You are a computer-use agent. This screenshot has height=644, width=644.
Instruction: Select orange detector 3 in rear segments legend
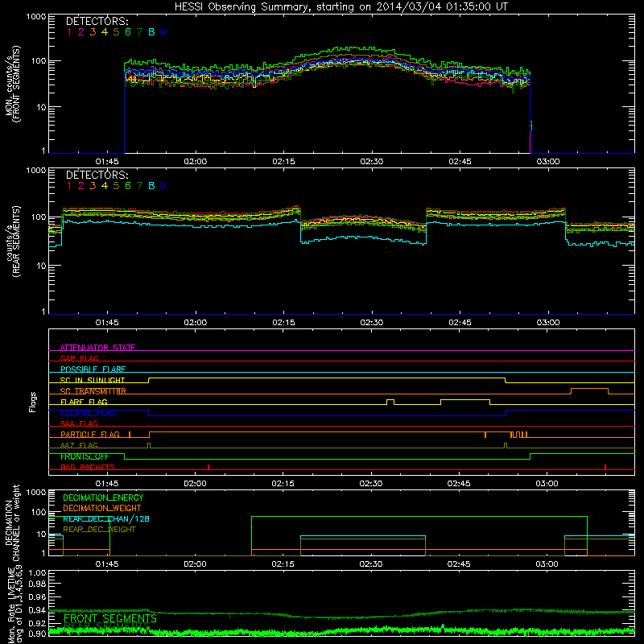93,186
